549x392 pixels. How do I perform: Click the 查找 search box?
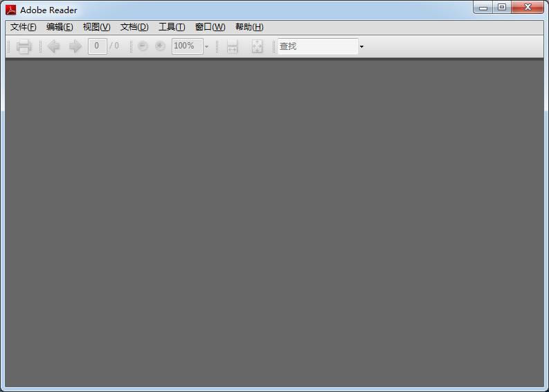[x=318, y=46]
